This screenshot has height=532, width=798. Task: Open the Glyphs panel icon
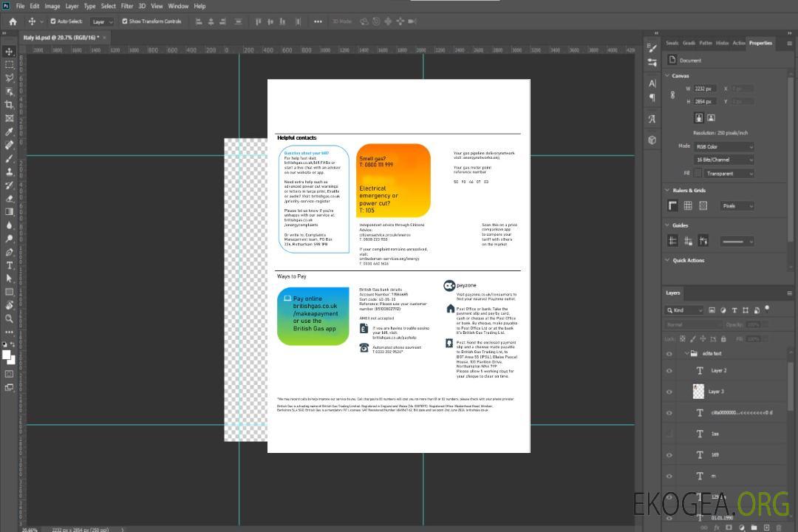[652, 119]
